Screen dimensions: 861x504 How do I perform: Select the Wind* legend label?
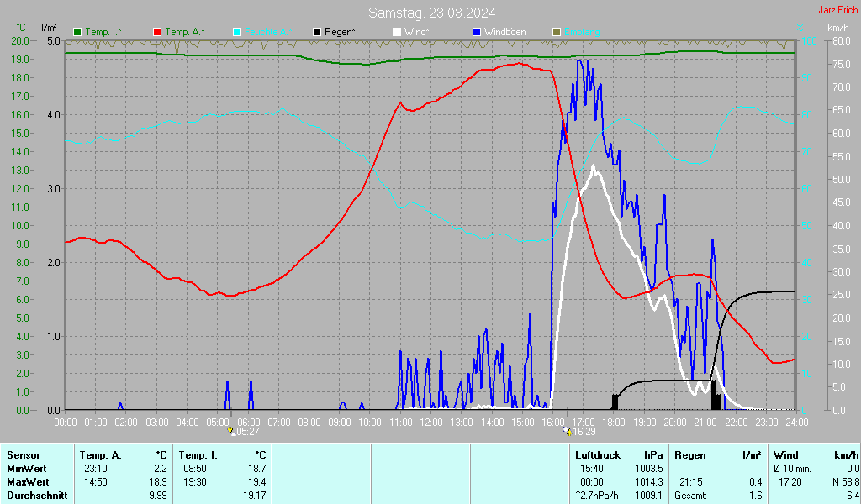coord(417,32)
